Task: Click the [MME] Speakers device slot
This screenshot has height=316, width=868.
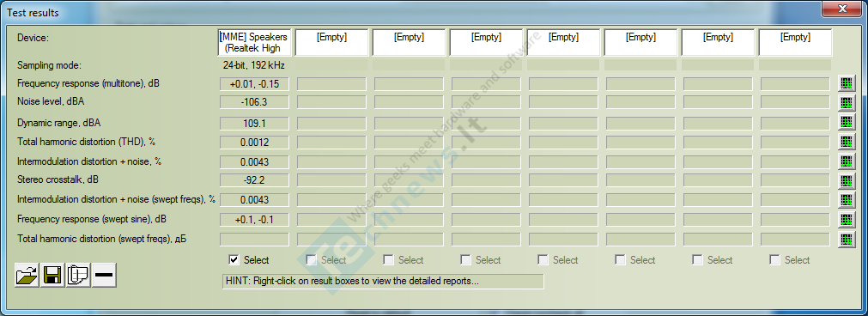Action: (254, 43)
